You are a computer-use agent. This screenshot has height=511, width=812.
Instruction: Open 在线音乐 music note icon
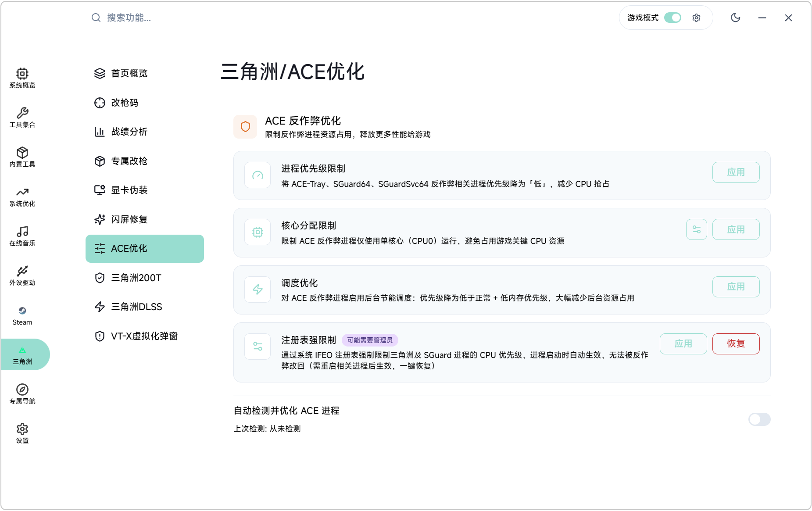(22, 231)
